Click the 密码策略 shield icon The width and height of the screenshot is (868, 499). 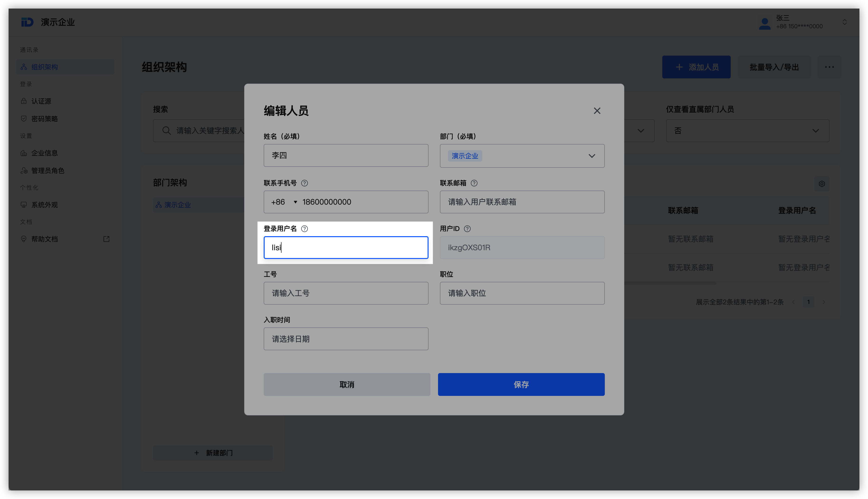(x=24, y=119)
